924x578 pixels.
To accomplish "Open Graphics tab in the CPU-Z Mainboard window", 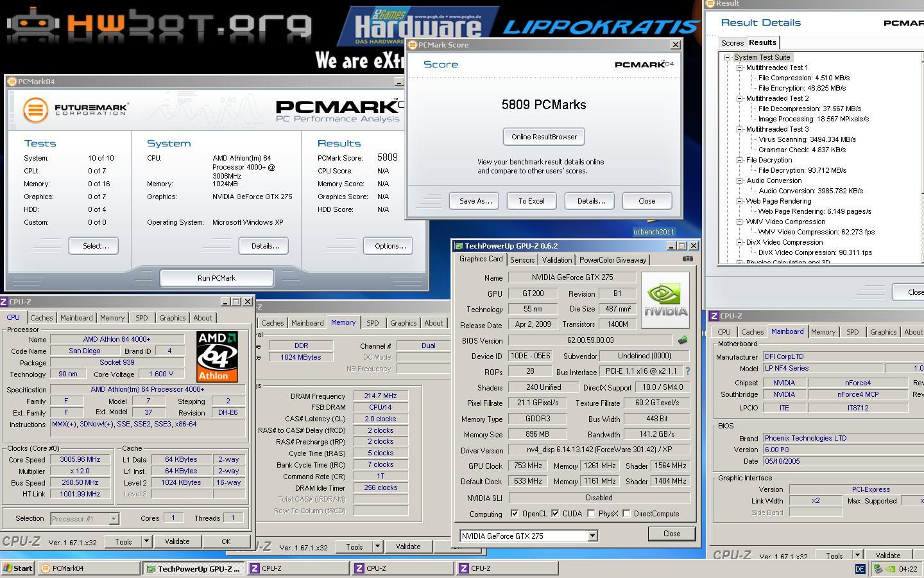I will click(883, 332).
